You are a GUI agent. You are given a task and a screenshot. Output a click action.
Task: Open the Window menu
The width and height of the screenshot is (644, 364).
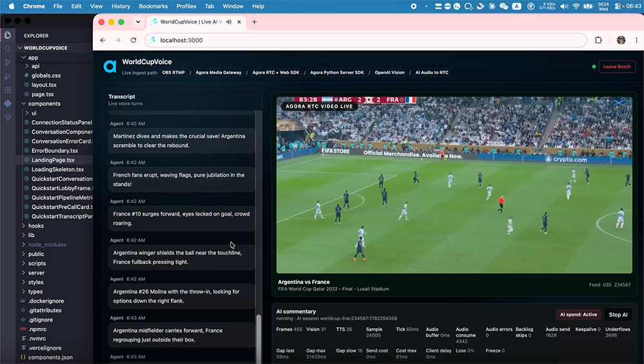[233, 6]
